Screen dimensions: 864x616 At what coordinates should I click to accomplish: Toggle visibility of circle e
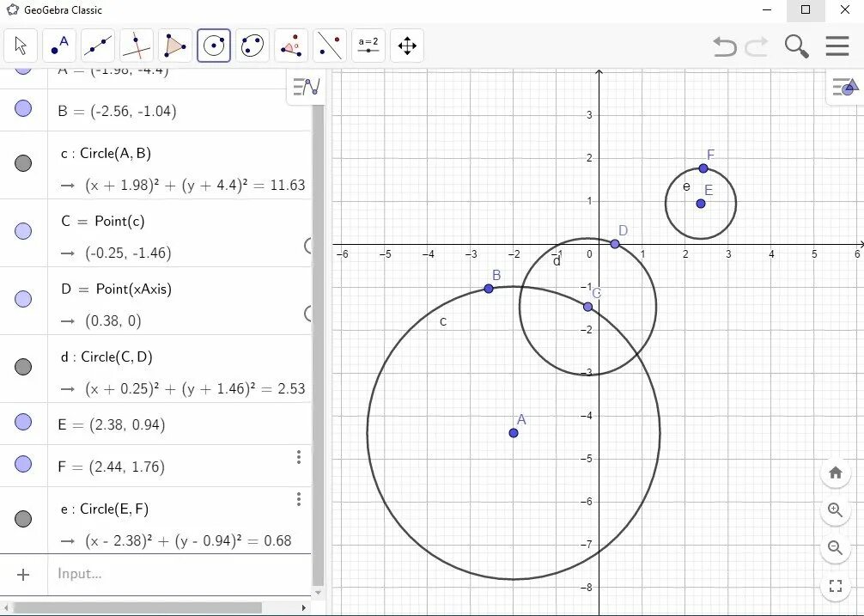pos(23,518)
